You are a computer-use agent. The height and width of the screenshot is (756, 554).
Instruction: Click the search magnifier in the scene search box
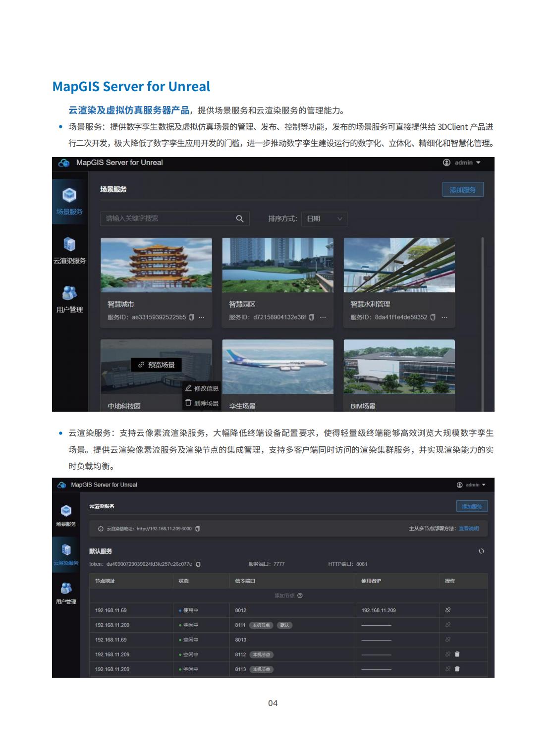click(239, 218)
